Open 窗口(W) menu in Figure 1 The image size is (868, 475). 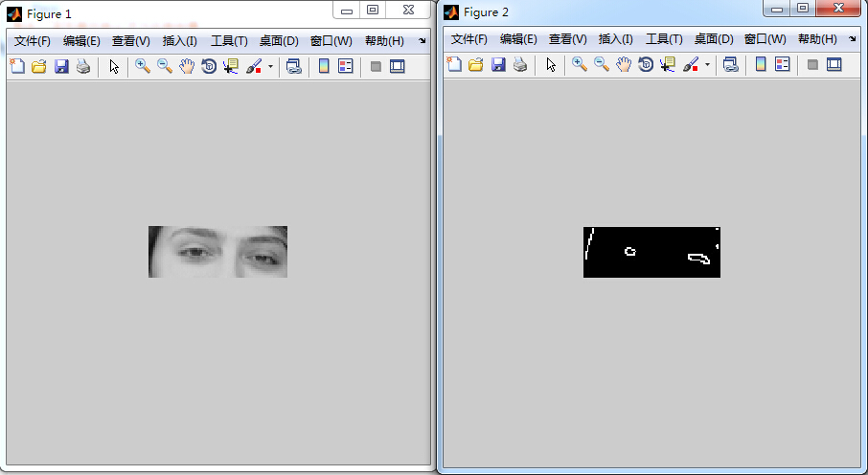(x=331, y=41)
